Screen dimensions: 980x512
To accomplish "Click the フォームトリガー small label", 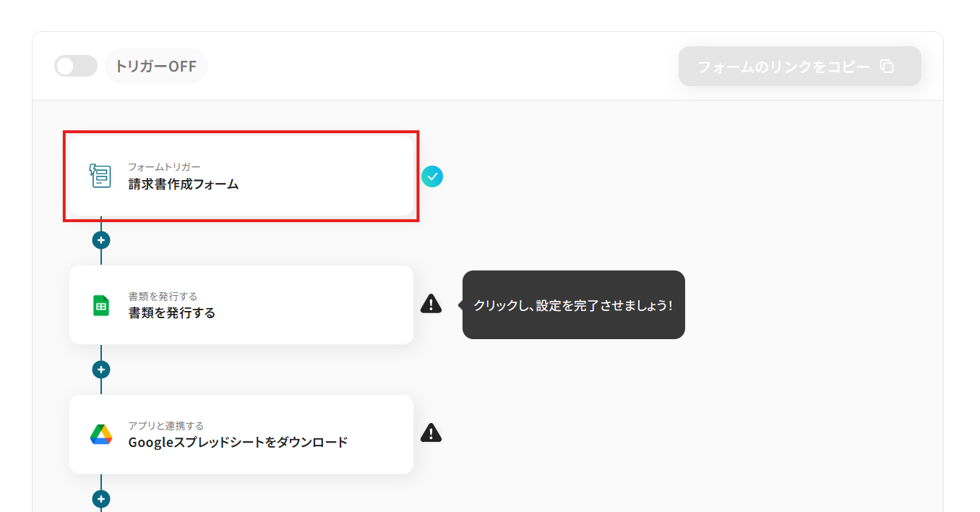I will (x=164, y=167).
